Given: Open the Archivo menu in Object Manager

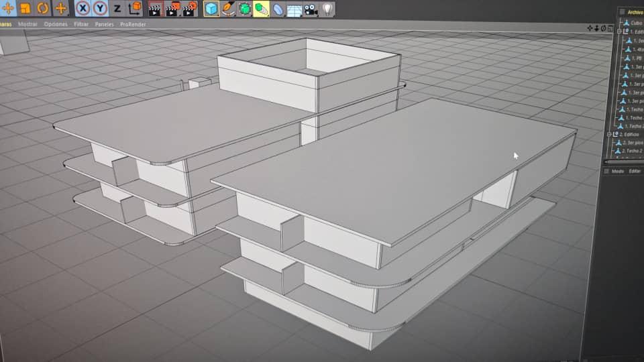Looking at the screenshot, I should click(x=635, y=11).
